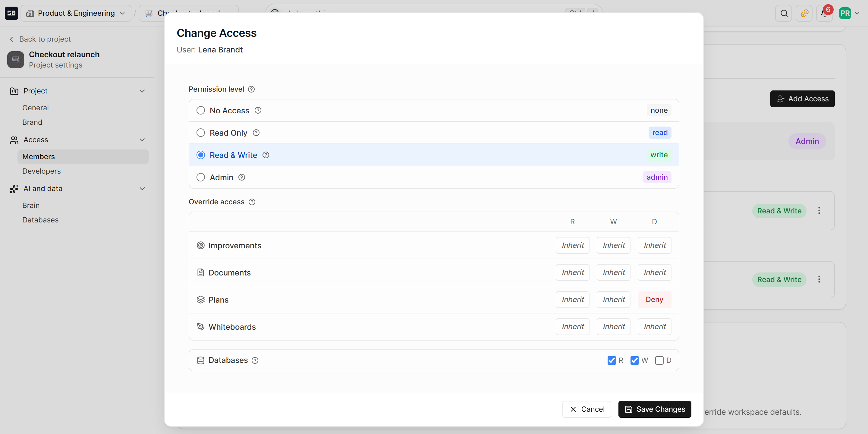Toggle Plans D override showing Deny
Screen dimensions: 868x434
pyautogui.click(x=654, y=300)
